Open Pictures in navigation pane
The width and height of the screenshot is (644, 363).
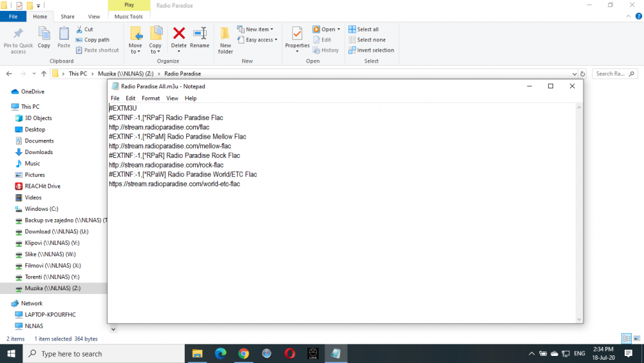point(30,175)
